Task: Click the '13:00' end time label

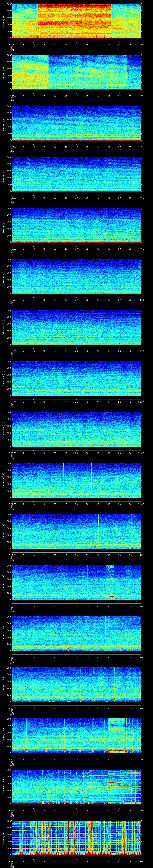Action: 141,44
